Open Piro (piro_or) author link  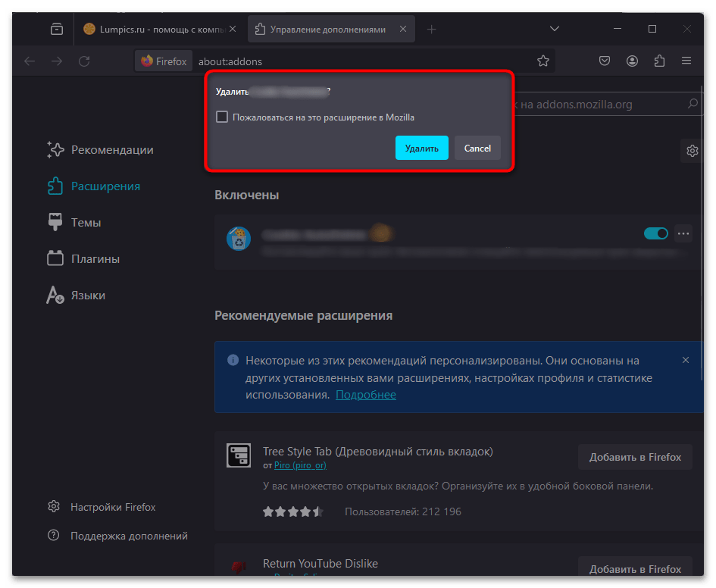pyautogui.click(x=300, y=465)
